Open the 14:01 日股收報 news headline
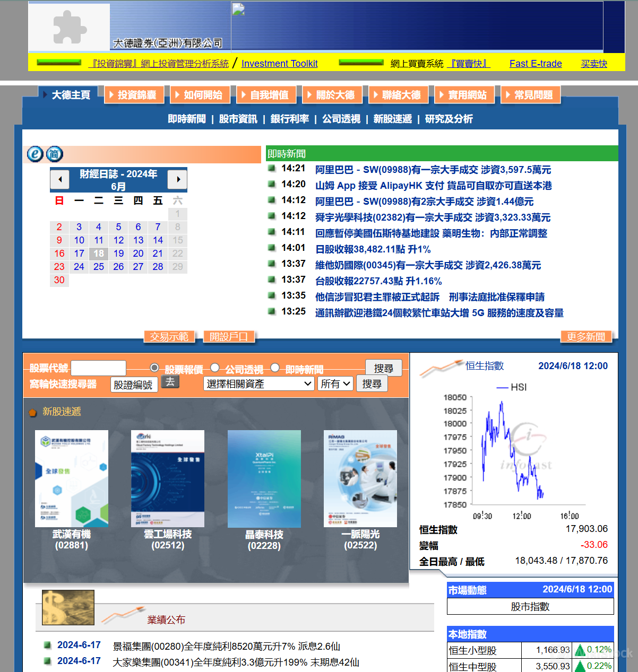638x672 pixels. click(373, 249)
